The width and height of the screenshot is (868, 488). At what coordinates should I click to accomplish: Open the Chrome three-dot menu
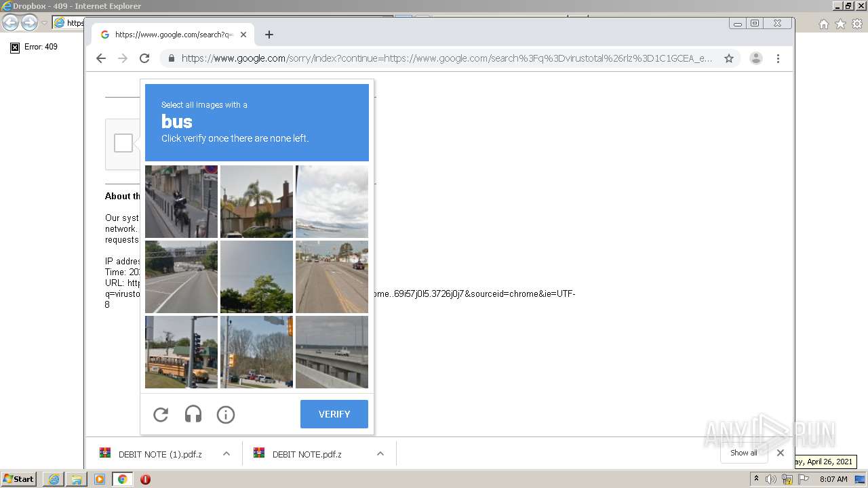(778, 58)
